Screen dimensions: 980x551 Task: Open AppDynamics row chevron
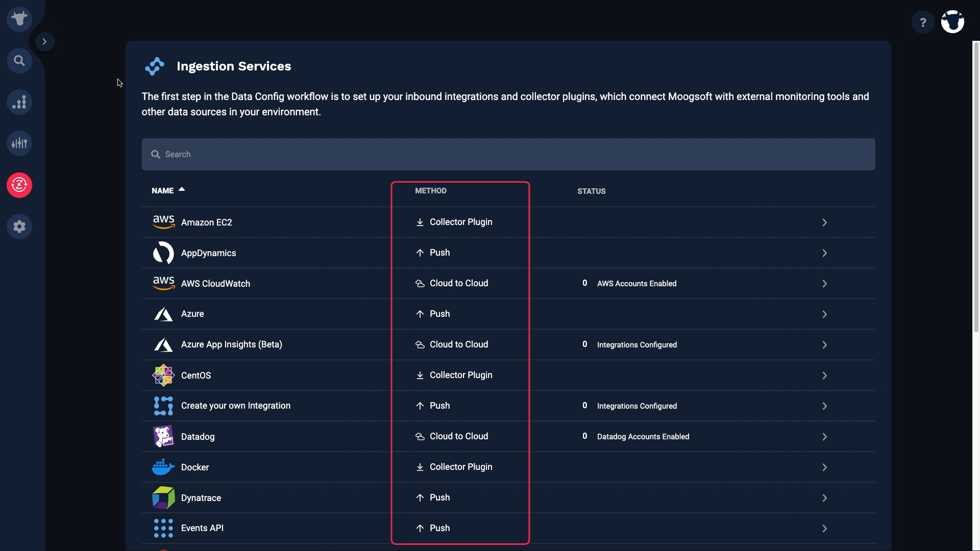824,253
